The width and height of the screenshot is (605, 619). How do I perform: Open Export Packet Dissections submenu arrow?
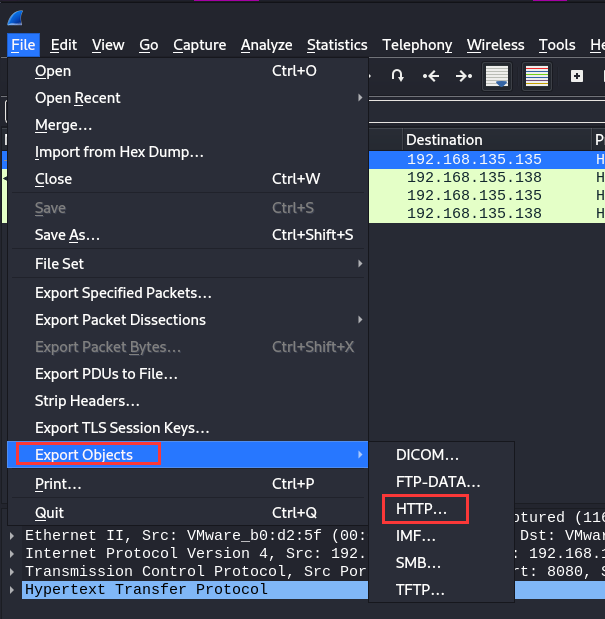coord(360,320)
